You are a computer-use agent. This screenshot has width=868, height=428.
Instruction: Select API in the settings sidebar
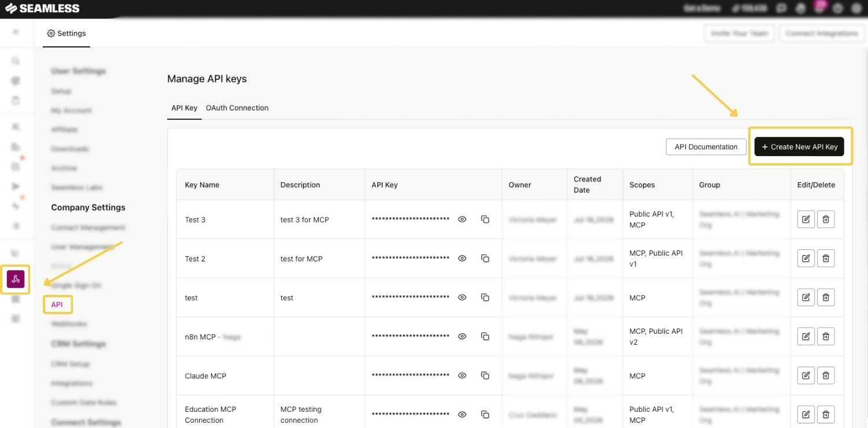(x=57, y=304)
